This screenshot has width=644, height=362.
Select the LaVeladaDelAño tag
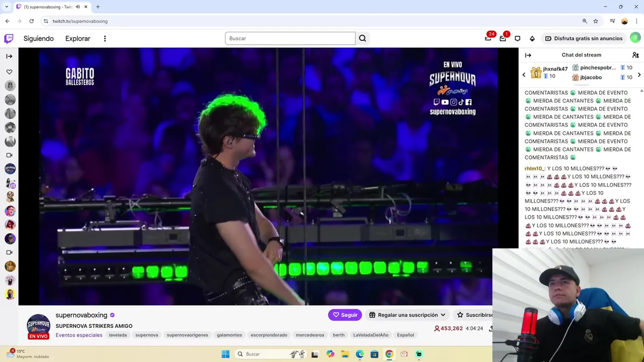[371, 335]
